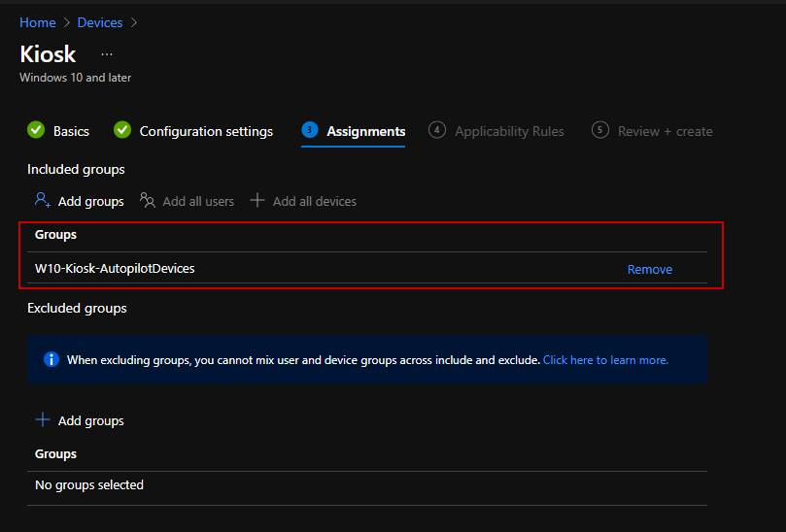Click the step 4 circle icon

437,130
